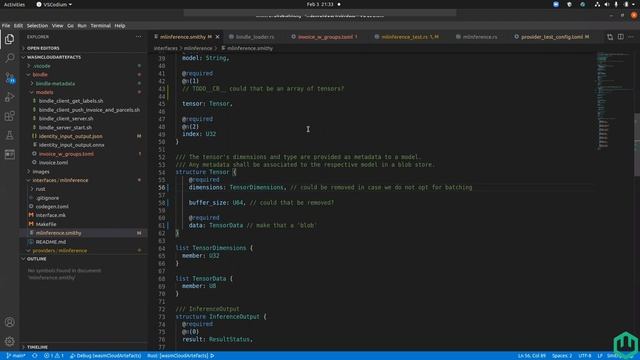Expand the Open Editors section

coord(43,48)
